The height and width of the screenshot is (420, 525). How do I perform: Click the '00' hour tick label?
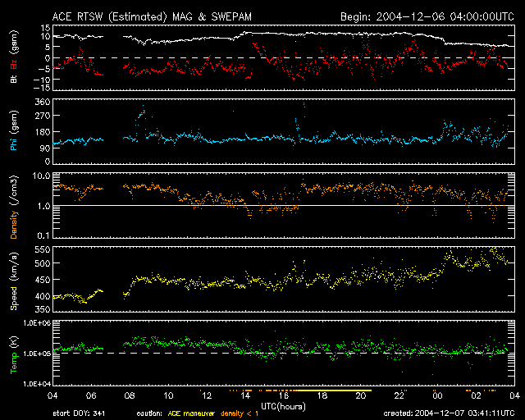tap(437, 395)
